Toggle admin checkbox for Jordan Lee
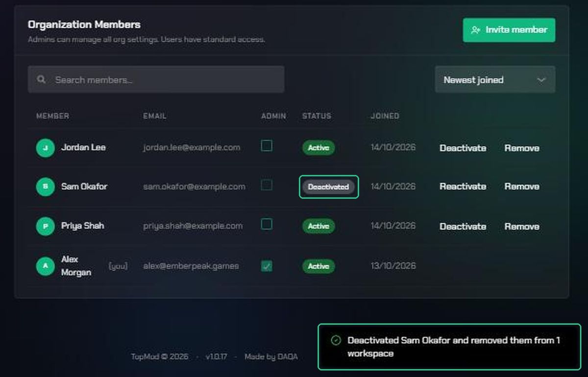Image resolution: width=588 pixels, height=377 pixels. pos(267,146)
